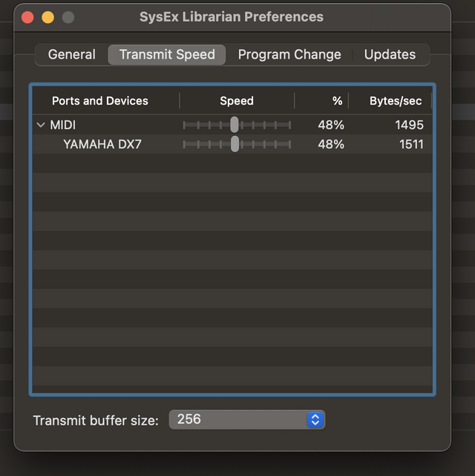Select the MIDI port row label

click(63, 125)
